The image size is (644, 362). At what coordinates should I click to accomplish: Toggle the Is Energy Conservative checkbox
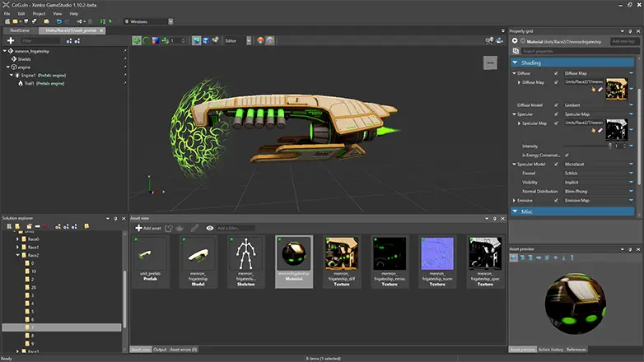(567, 155)
